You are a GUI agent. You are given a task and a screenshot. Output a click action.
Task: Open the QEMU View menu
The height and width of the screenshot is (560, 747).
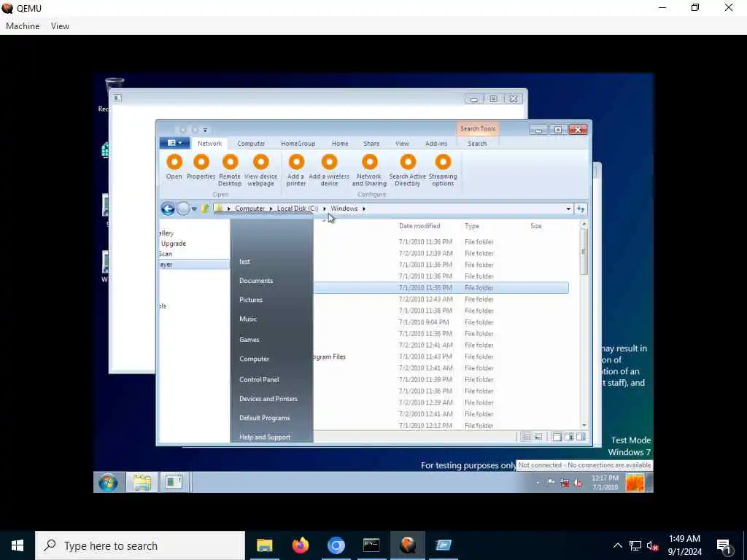(60, 26)
